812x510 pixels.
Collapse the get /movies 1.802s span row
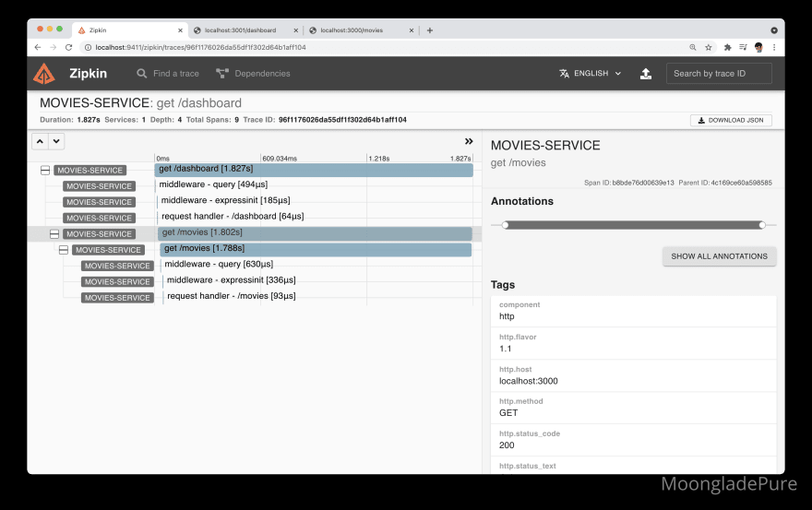(54, 234)
